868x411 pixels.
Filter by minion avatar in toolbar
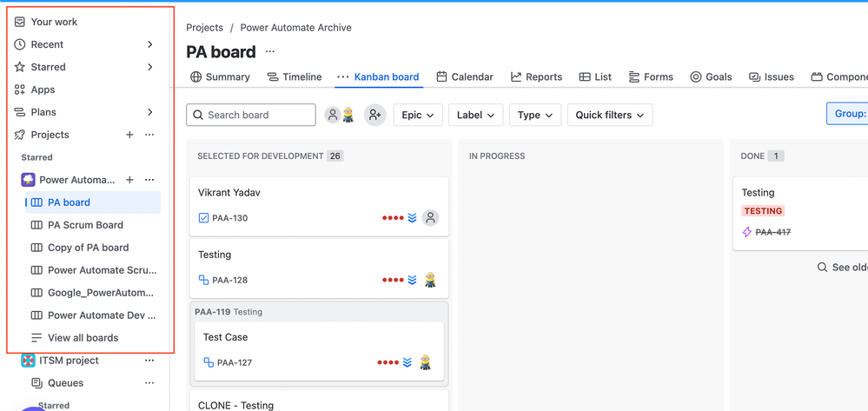[348, 115]
